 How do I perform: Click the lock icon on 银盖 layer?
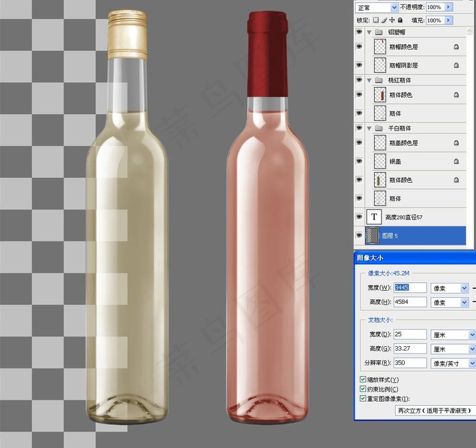pos(456,161)
